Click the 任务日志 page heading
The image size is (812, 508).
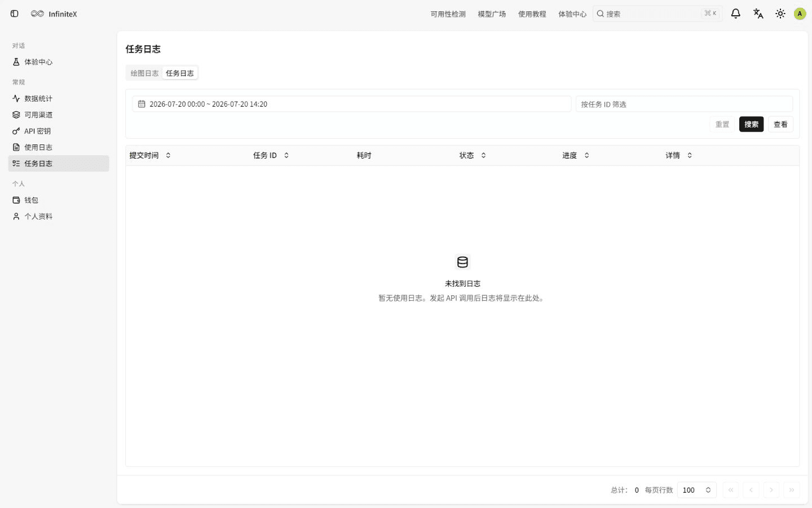click(x=143, y=49)
